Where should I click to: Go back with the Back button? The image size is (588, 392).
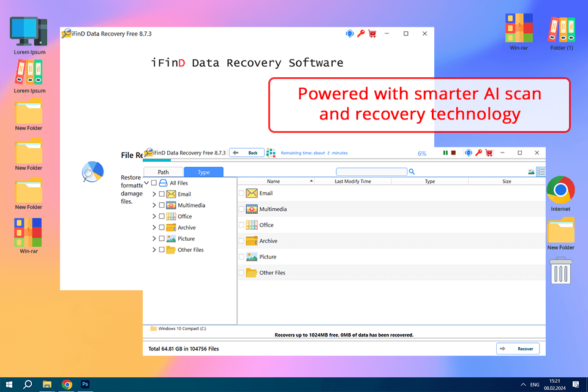(x=246, y=153)
